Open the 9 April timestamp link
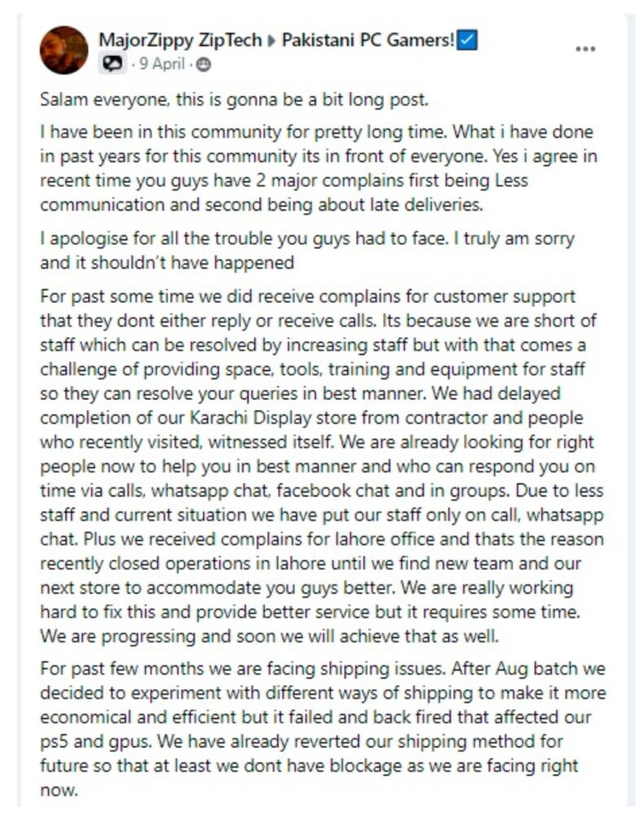The height and width of the screenshot is (834, 644). click(162, 64)
